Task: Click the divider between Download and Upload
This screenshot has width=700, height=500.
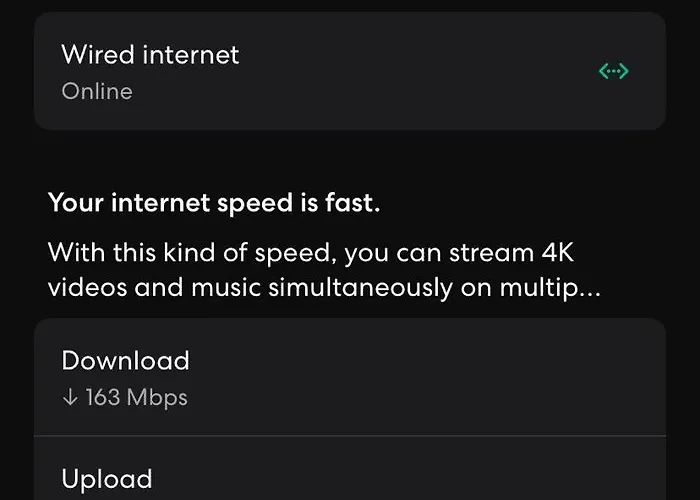Action: point(350,435)
